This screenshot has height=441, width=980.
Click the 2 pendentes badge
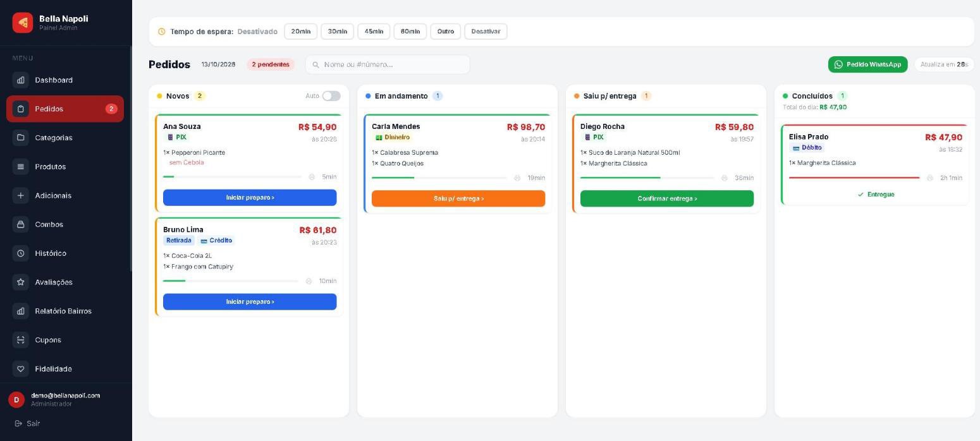click(271, 64)
